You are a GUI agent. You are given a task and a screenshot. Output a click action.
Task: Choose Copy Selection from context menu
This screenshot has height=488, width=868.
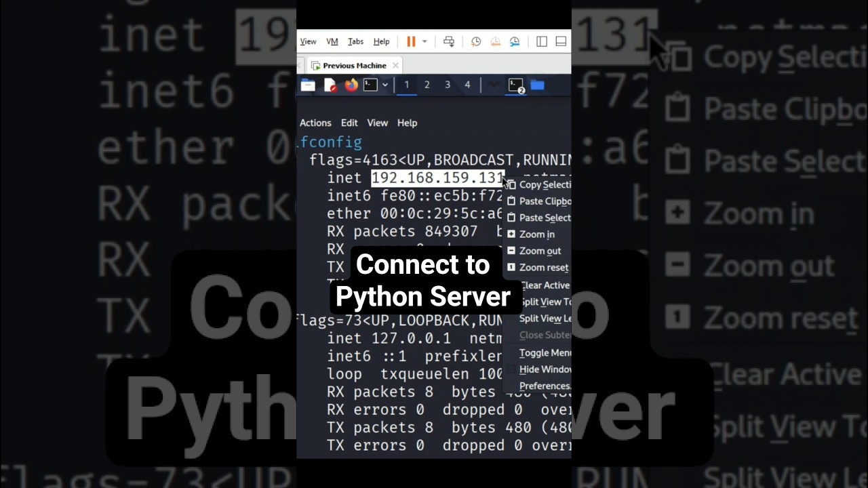[538, 184]
